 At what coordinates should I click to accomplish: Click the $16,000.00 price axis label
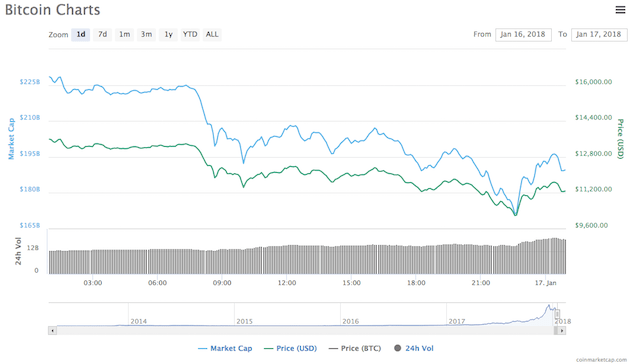click(593, 82)
